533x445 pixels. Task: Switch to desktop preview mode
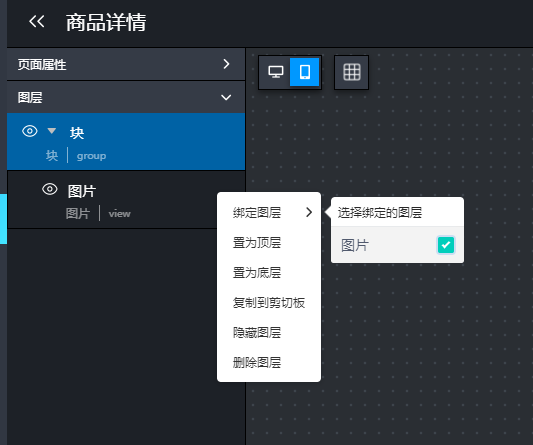276,72
